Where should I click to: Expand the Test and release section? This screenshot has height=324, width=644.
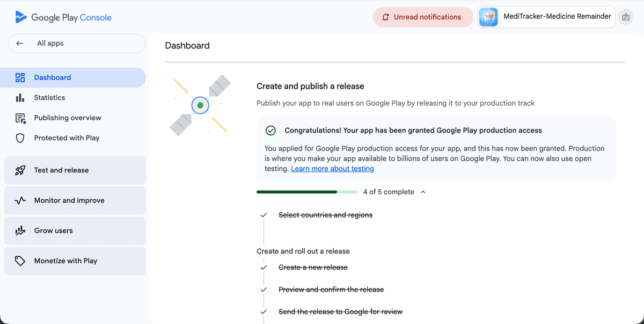point(75,170)
